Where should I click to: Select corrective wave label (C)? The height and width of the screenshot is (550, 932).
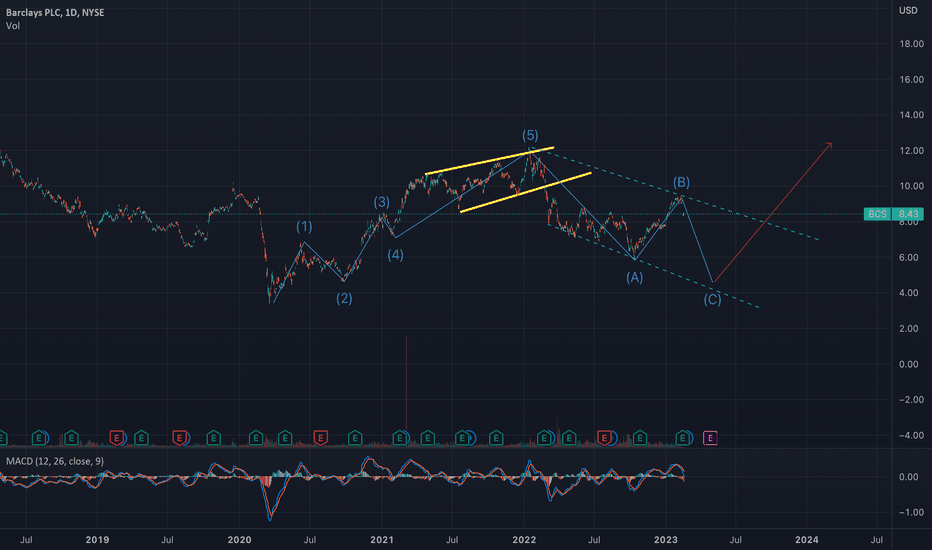point(712,299)
